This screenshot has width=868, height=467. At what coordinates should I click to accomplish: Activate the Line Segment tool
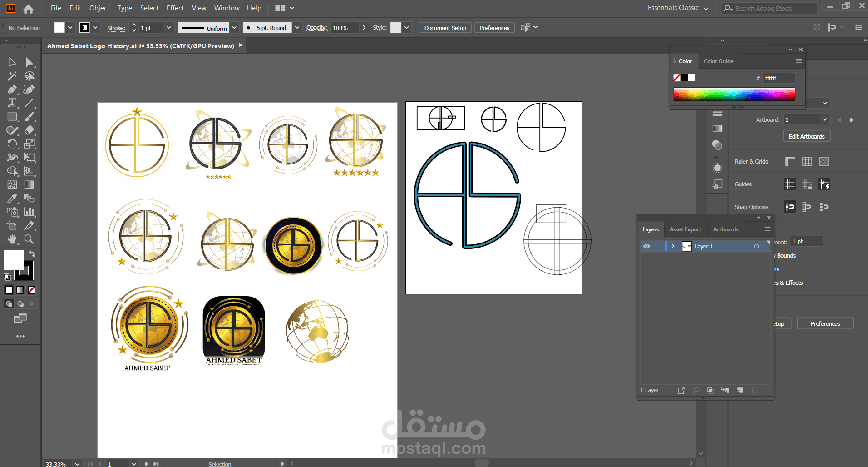(x=30, y=103)
